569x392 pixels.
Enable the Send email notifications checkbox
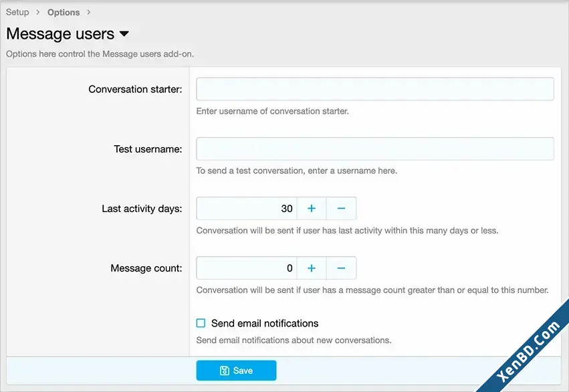(201, 323)
